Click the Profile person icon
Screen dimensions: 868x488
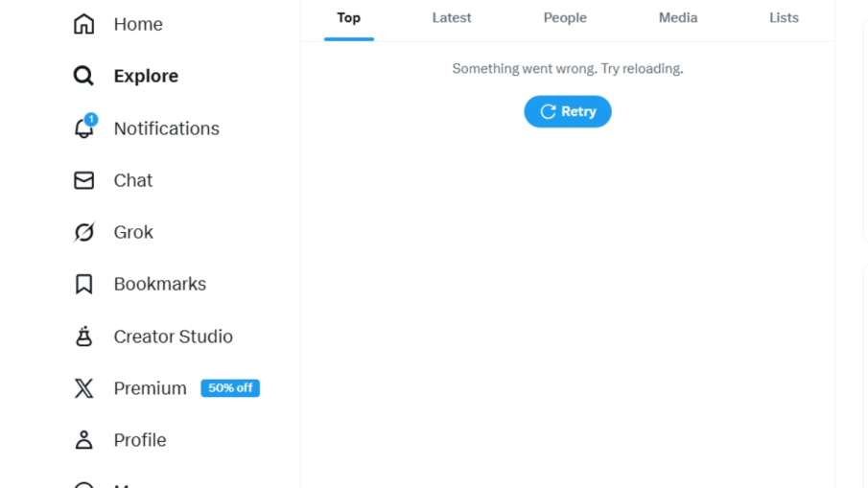(84, 440)
